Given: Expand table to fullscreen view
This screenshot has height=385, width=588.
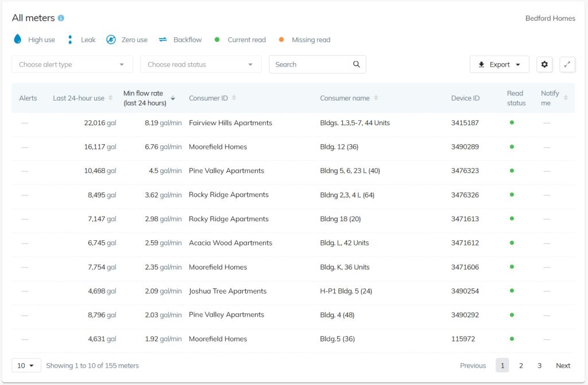Looking at the screenshot, I should pyautogui.click(x=567, y=64).
